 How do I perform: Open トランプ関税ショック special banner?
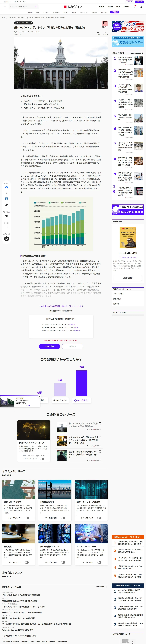point(128,26)
